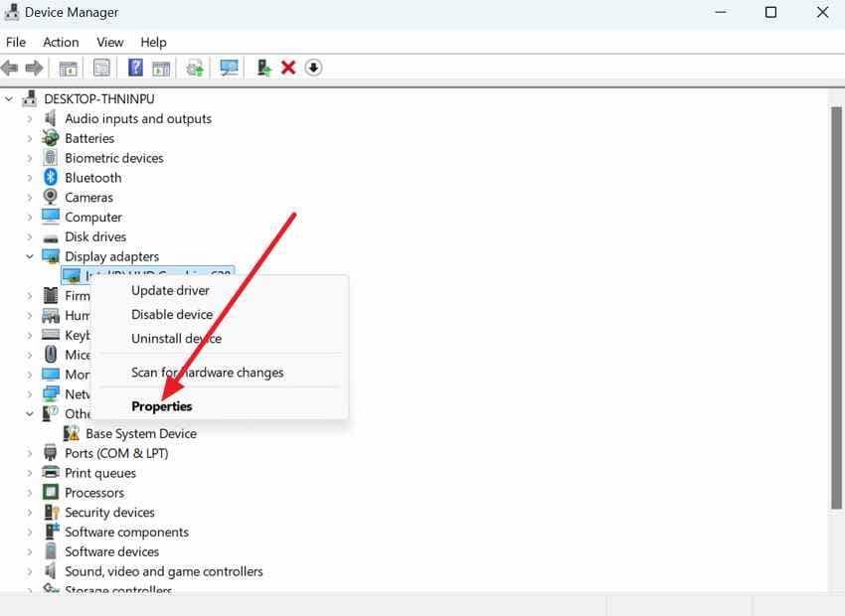Expand the Biometric devices chevron
This screenshot has height=616, width=845.
point(30,158)
